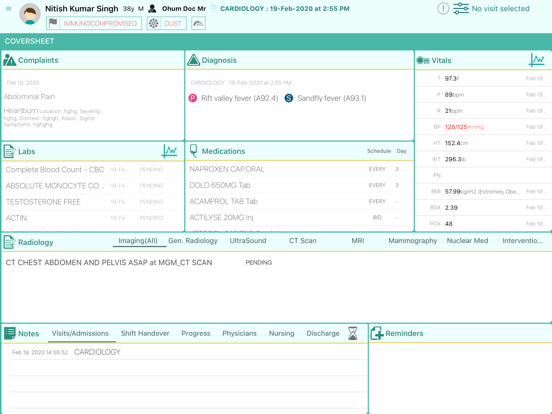Viewport: 552px width, 414px height.
Task: Select the NAPROXEN CAP,ORAL medication row
Action: click(299, 169)
